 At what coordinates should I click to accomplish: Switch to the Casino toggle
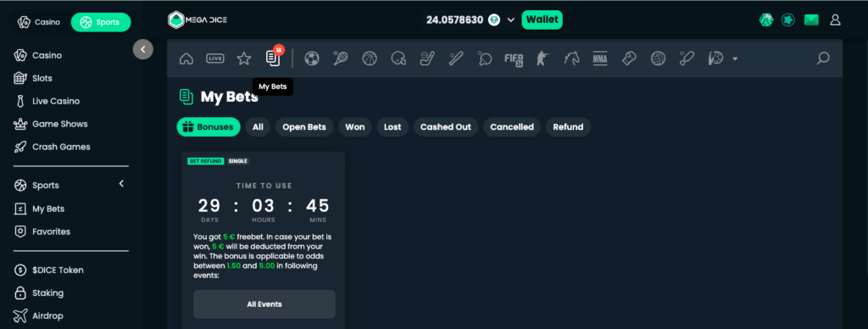[39, 22]
